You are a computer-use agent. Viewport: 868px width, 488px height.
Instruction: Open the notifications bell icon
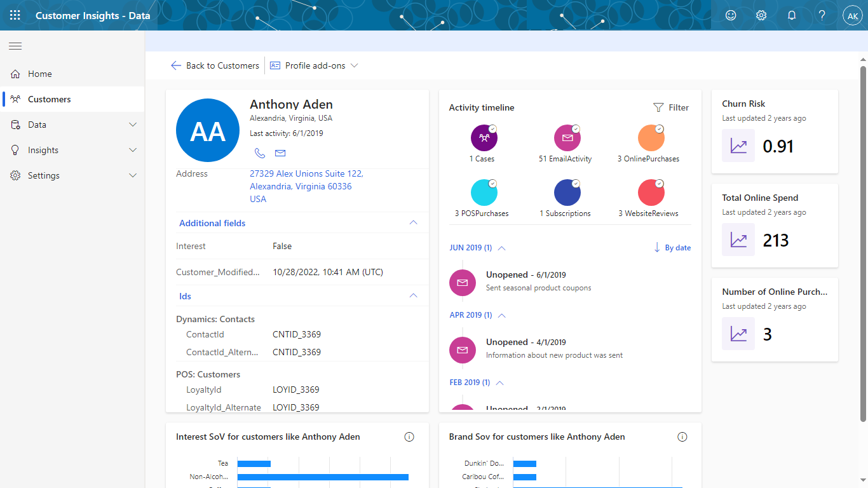pyautogui.click(x=792, y=15)
